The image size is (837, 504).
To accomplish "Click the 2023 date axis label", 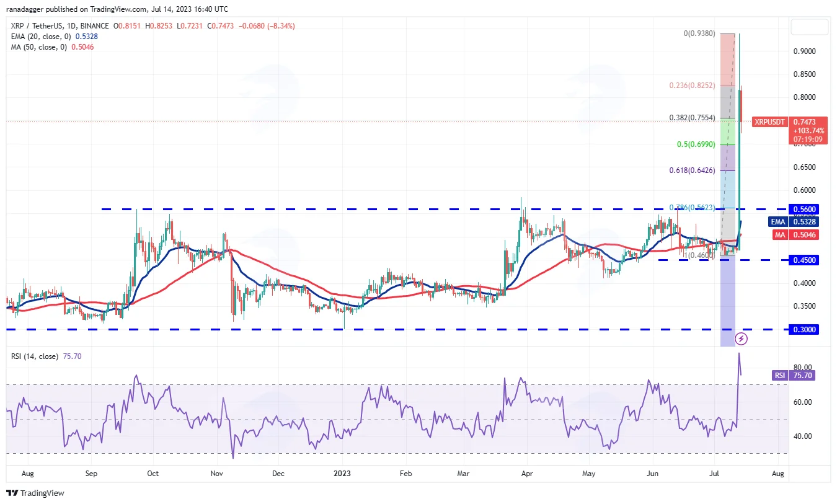I will (342, 474).
